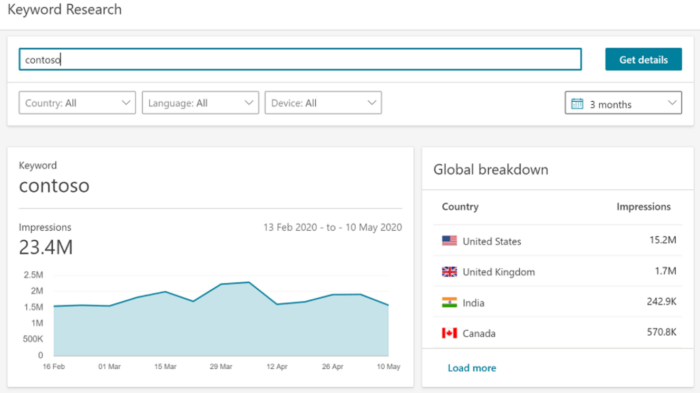Click the India flag icon

coord(449,302)
